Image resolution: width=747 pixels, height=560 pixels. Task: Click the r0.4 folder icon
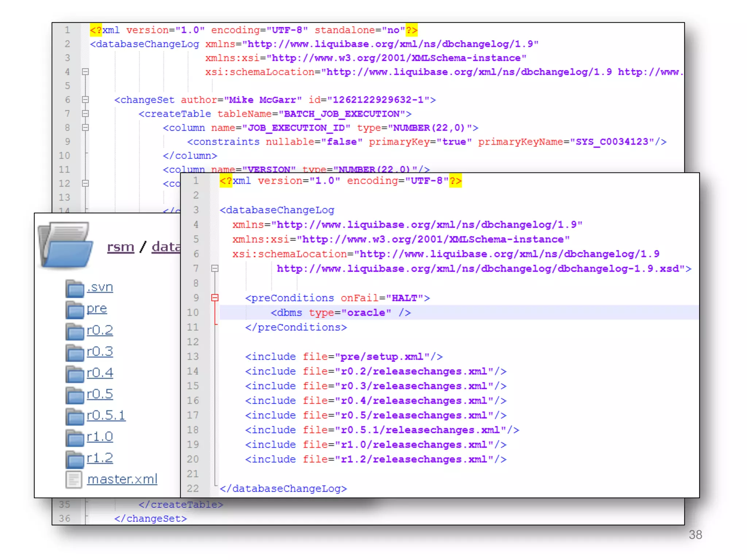(x=75, y=374)
